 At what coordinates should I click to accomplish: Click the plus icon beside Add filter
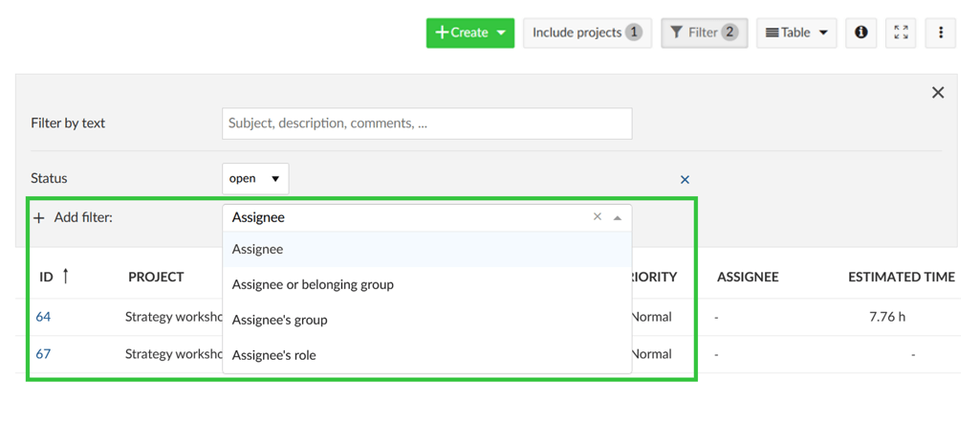coord(39,218)
